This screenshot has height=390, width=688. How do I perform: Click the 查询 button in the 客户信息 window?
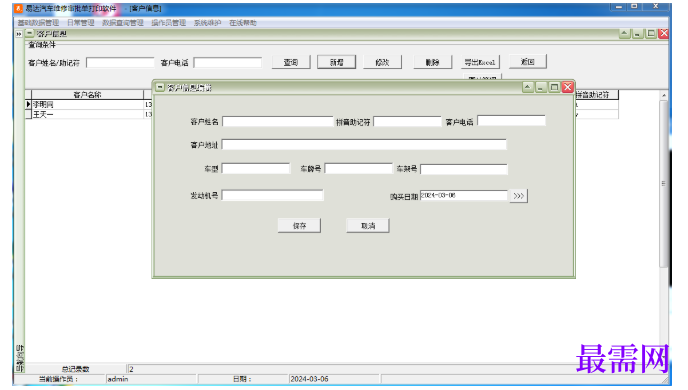pyautogui.click(x=291, y=62)
